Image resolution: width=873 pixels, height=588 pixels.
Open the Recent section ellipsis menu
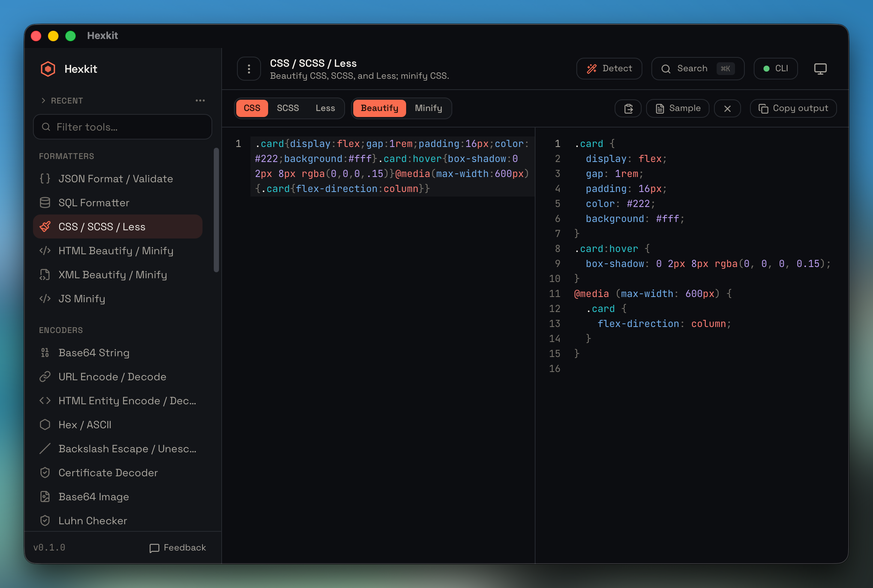tap(200, 100)
